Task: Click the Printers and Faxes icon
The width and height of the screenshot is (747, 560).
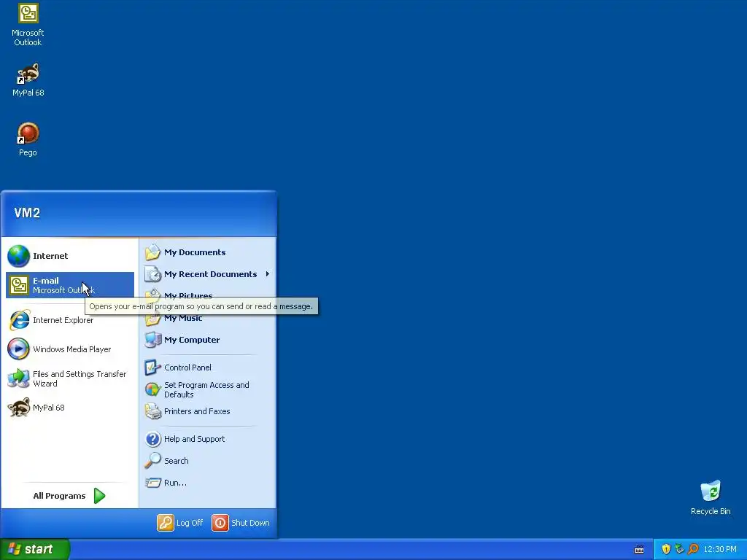Action: click(153, 411)
